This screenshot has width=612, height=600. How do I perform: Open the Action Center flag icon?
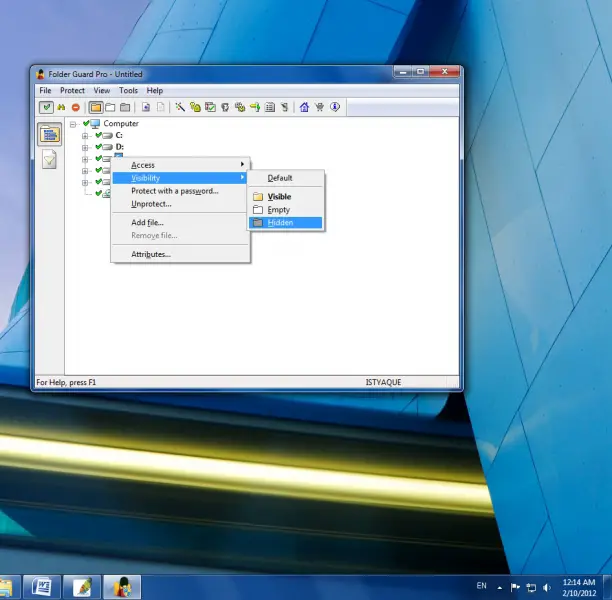[515, 587]
